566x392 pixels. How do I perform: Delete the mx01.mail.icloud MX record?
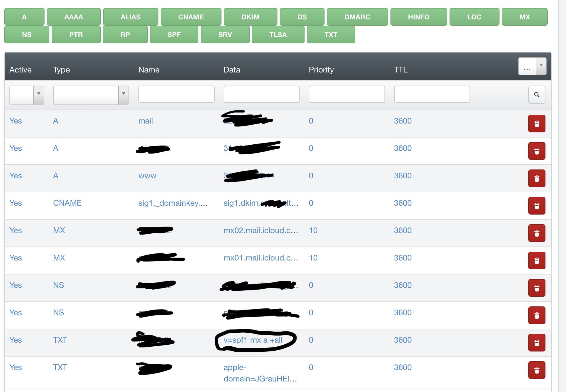[x=536, y=260]
